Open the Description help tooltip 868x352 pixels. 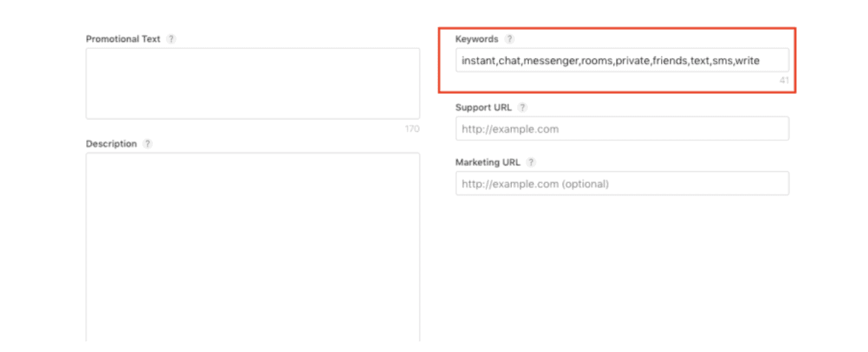tap(146, 143)
